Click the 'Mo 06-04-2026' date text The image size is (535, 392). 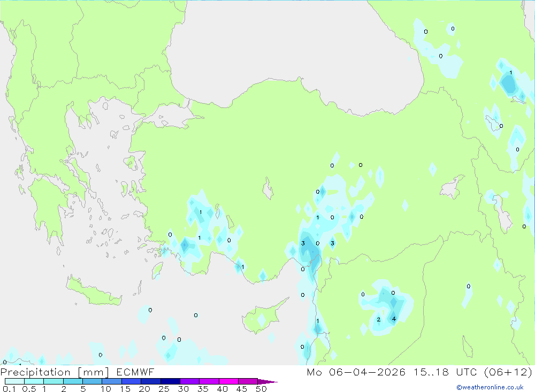356,372
